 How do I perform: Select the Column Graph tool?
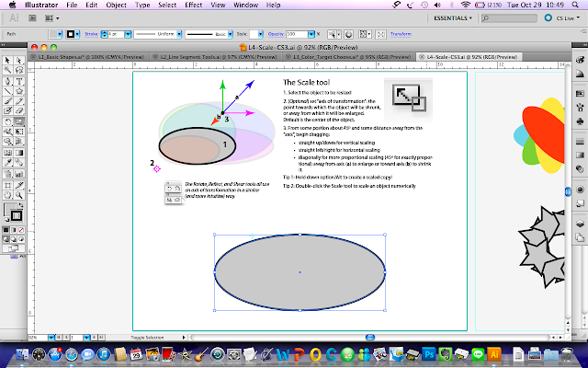[19, 174]
